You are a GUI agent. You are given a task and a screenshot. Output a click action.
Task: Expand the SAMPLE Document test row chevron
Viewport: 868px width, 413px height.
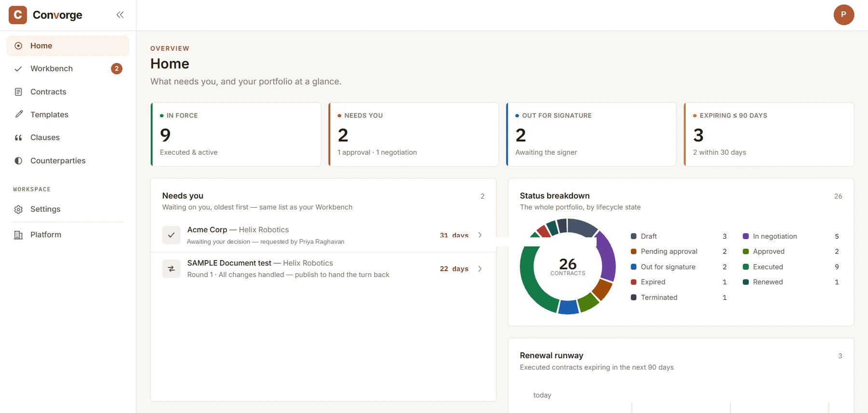click(x=480, y=269)
